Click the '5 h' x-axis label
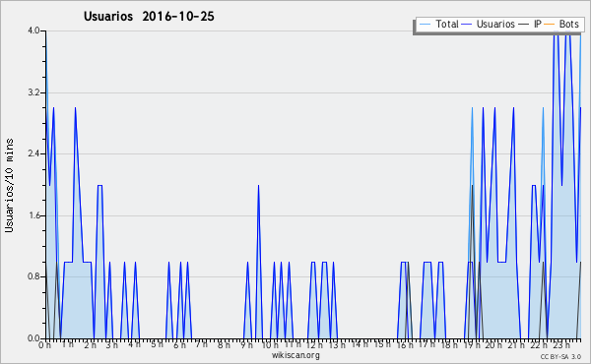 [157, 344]
